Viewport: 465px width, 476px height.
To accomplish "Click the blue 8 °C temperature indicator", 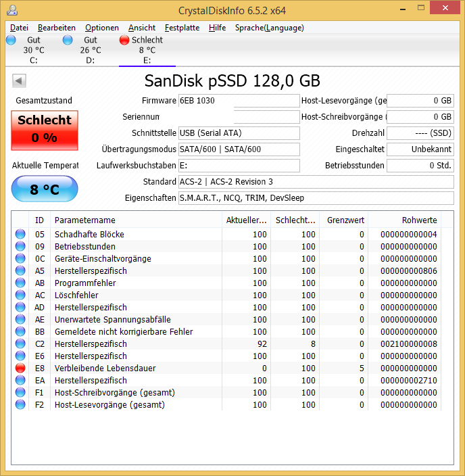I will click(x=45, y=189).
